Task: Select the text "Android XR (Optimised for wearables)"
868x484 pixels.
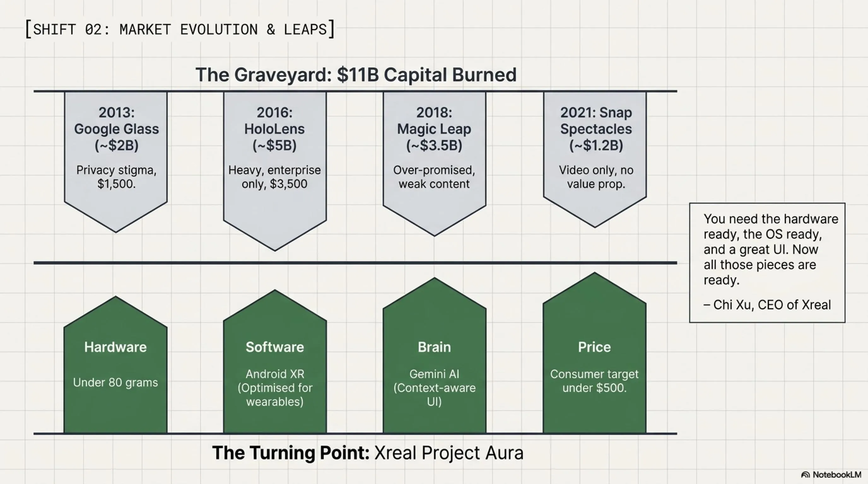Action: tap(275, 388)
